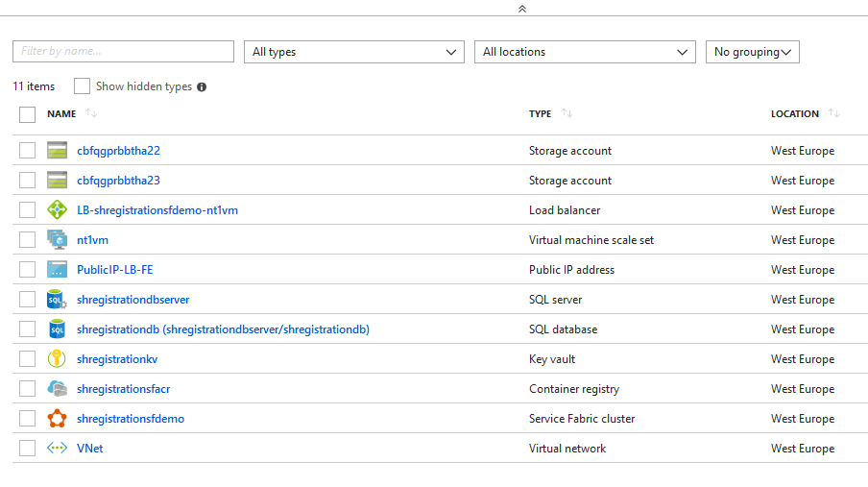Select the nt1vm row checkbox
Screen dimensions: 868x487
(x=27, y=240)
